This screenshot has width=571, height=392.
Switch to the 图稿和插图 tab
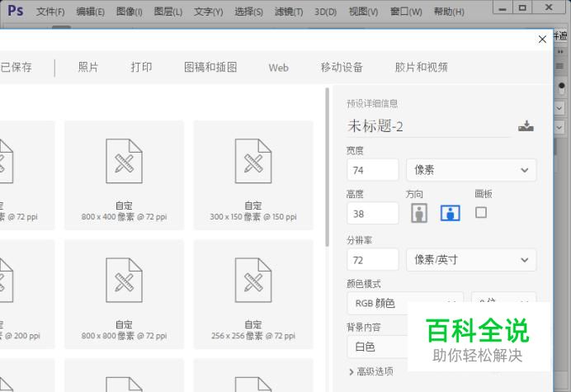click(x=210, y=68)
